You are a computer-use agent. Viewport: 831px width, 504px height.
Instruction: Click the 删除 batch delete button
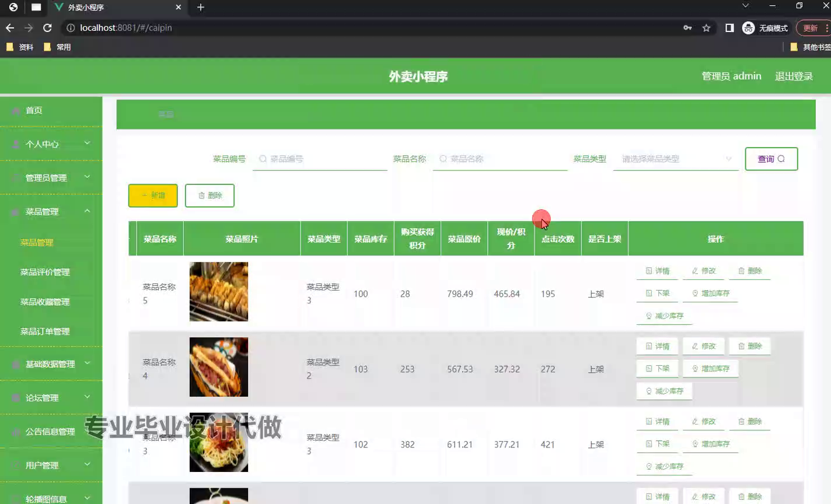point(210,195)
